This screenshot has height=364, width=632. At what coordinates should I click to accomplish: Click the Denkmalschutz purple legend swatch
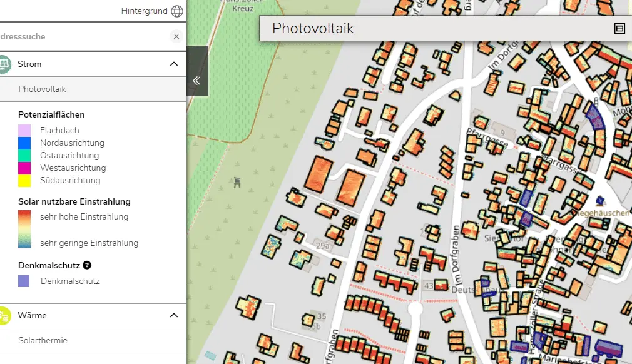point(24,281)
